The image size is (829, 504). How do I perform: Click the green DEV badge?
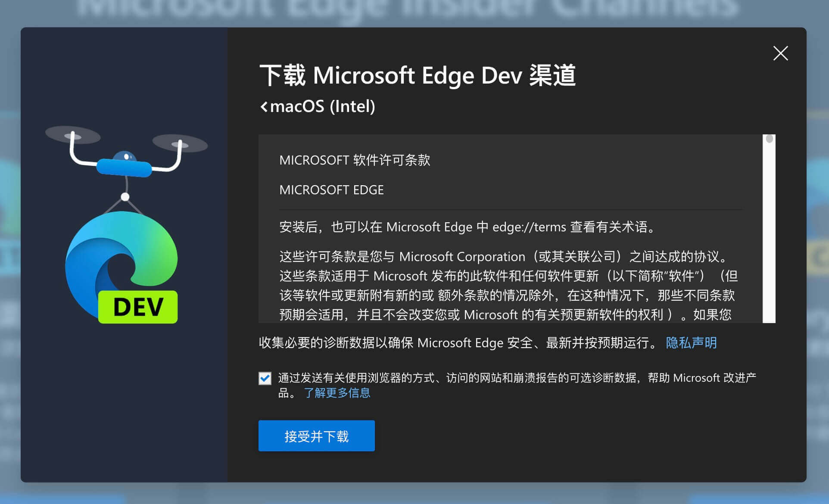click(x=138, y=307)
